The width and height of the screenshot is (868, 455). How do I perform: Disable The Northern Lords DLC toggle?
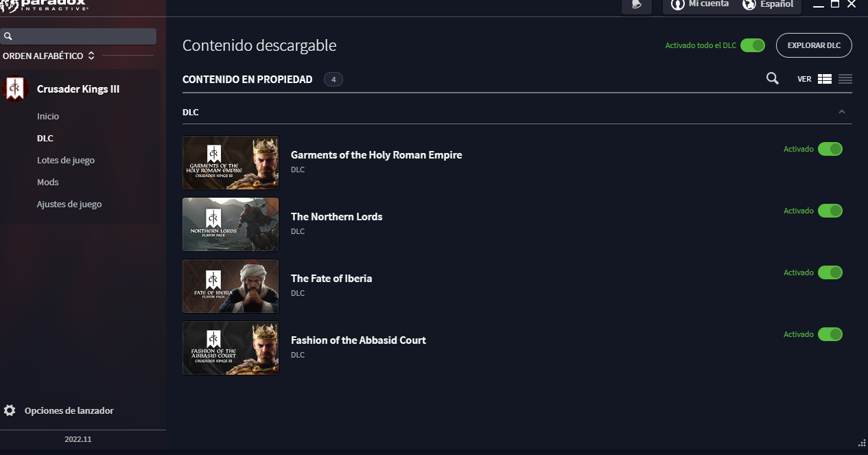pyautogui.click(x=830, y=211)
